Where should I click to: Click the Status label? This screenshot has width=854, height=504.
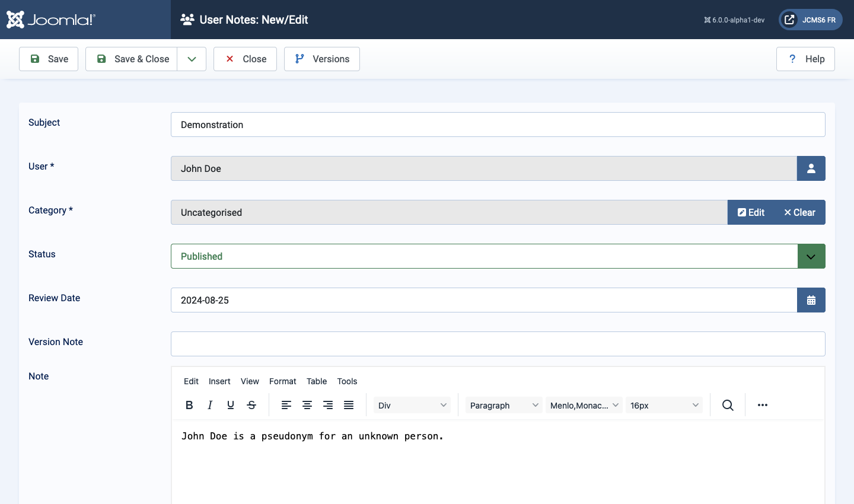tap(42, 254)
